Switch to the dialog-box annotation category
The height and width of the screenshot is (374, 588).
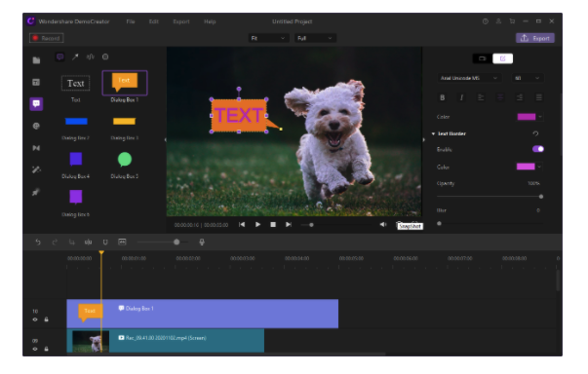coord(60,56)
